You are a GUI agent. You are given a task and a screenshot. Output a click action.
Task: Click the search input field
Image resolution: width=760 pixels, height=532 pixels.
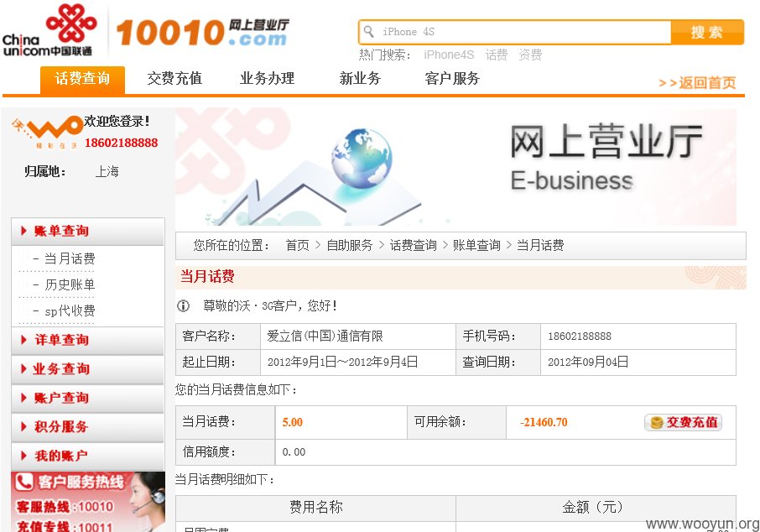point(515,32)
